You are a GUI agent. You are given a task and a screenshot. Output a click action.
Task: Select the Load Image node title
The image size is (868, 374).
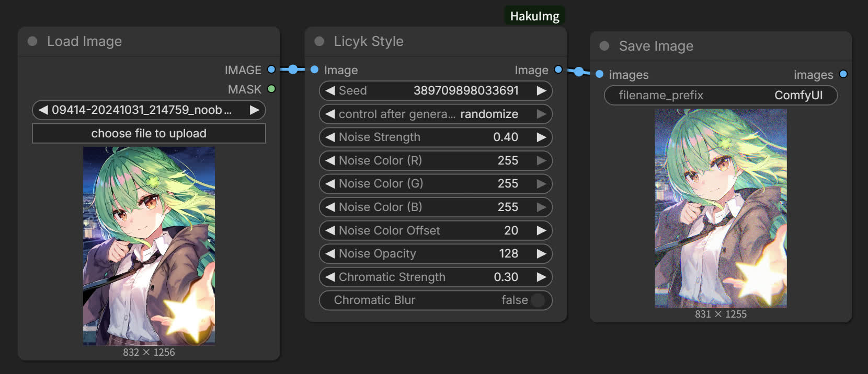point(84,41)
